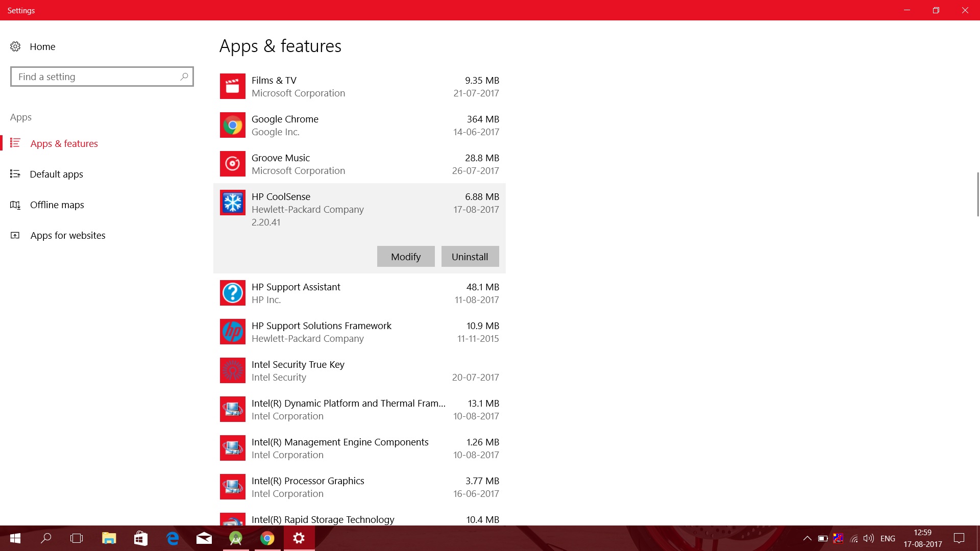
Task: Open the Wi-Fi network icon in tray
Action: coord(853,538)
